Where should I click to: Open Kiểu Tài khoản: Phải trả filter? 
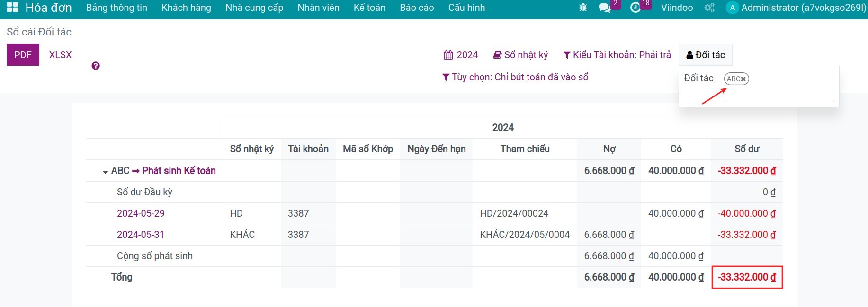(617, 55)
